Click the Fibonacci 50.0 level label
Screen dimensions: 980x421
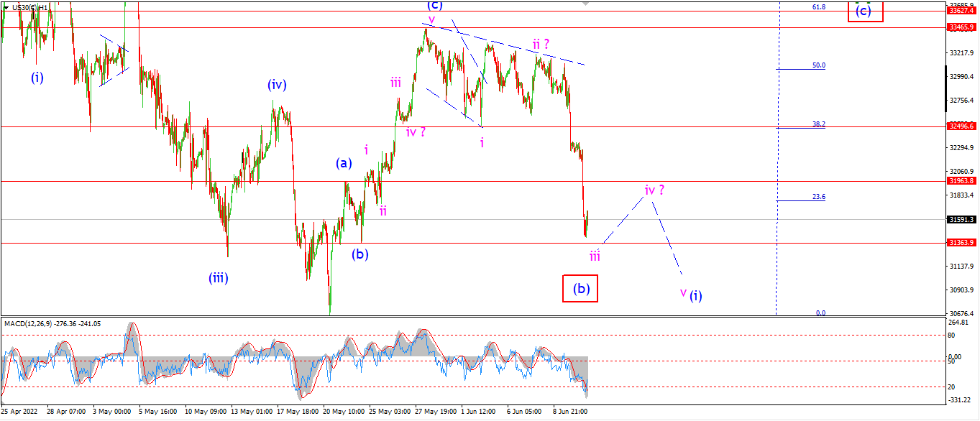(x=818, y=65)
